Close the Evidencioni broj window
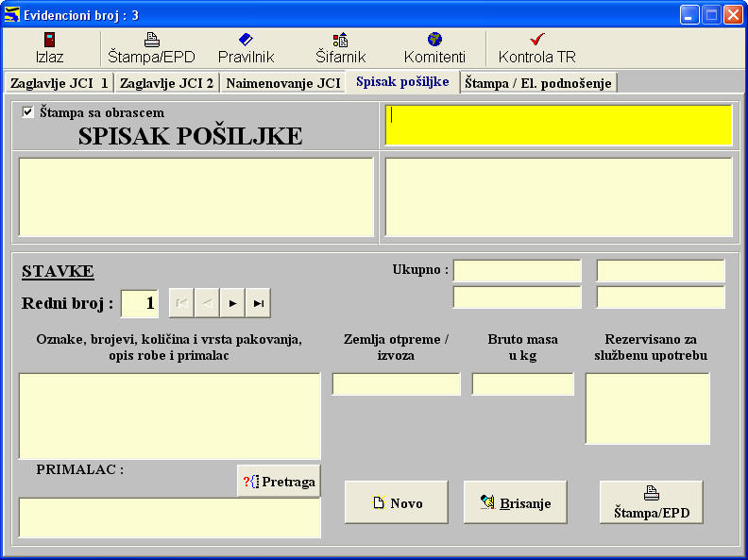 tap(733, 15)
